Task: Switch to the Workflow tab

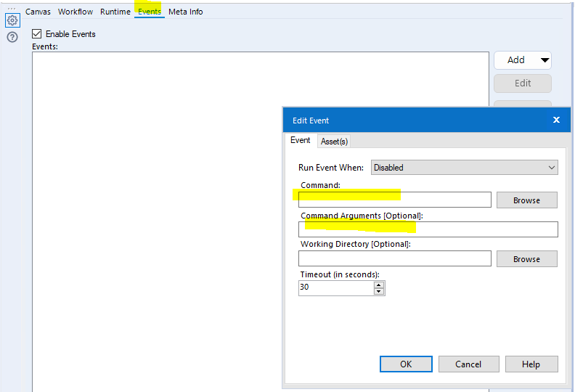Action: click(x=76, y=12)
